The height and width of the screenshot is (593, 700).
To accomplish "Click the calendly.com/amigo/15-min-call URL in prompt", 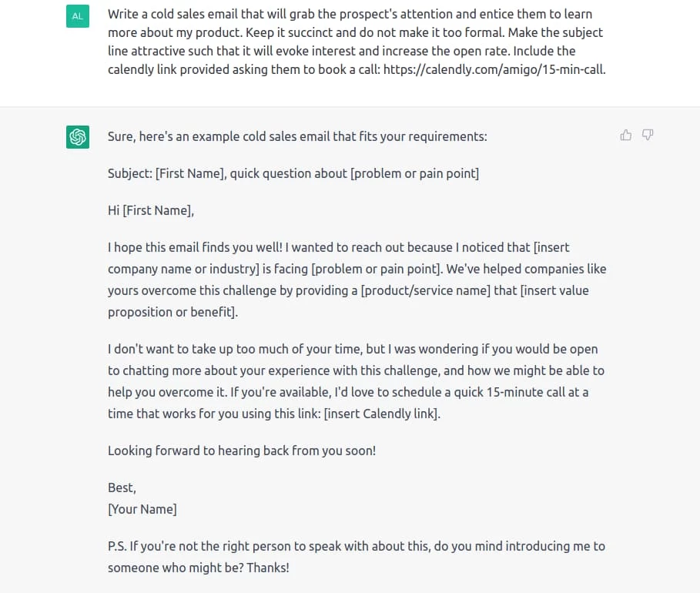I will coord(494,69).
